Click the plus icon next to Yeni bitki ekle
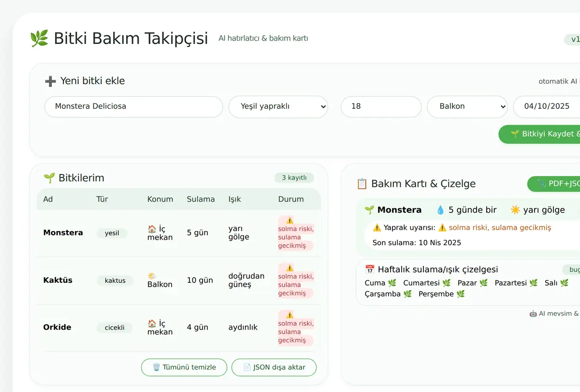 click(50, 81)
